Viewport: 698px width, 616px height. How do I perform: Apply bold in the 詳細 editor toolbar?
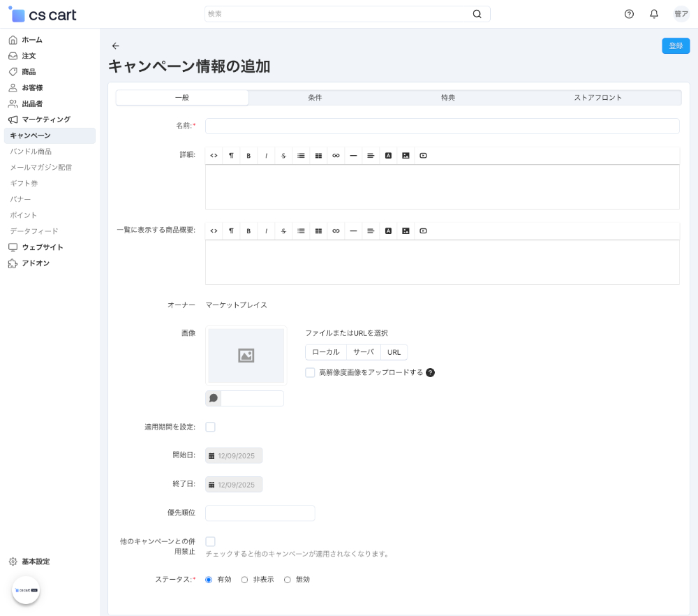(x=248, y=156)
